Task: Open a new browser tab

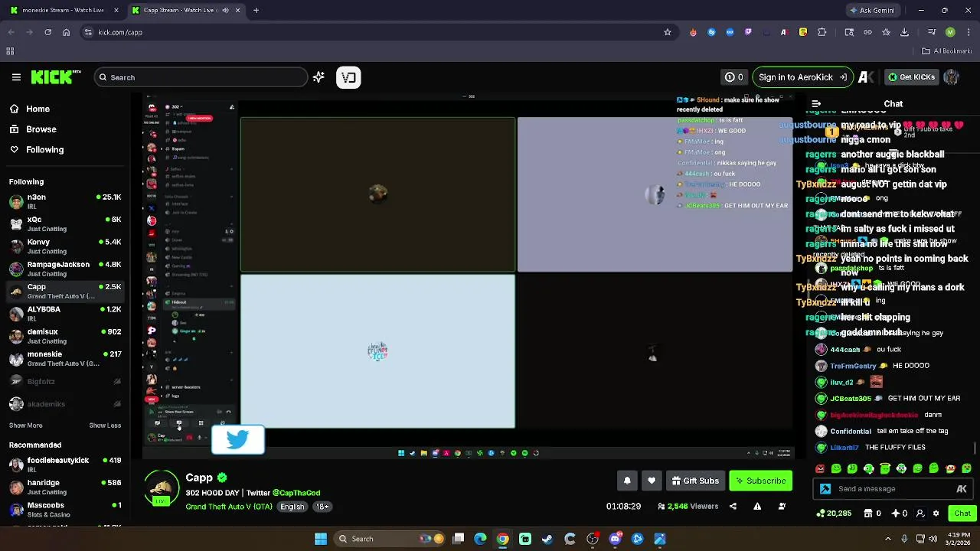Action: pyautogui.click(x=256, y=10)
